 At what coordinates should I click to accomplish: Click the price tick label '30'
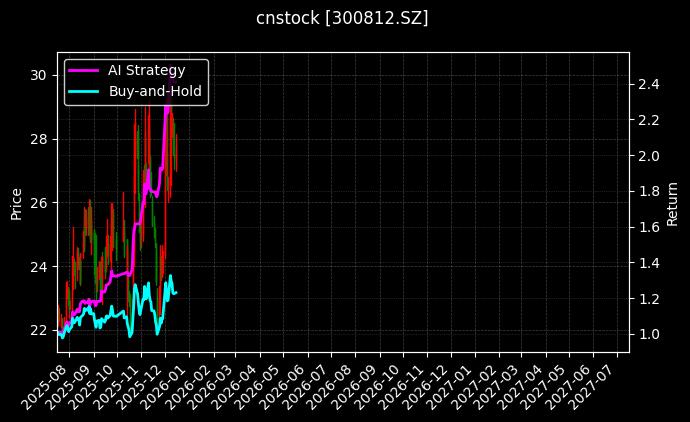click(38, 75)
